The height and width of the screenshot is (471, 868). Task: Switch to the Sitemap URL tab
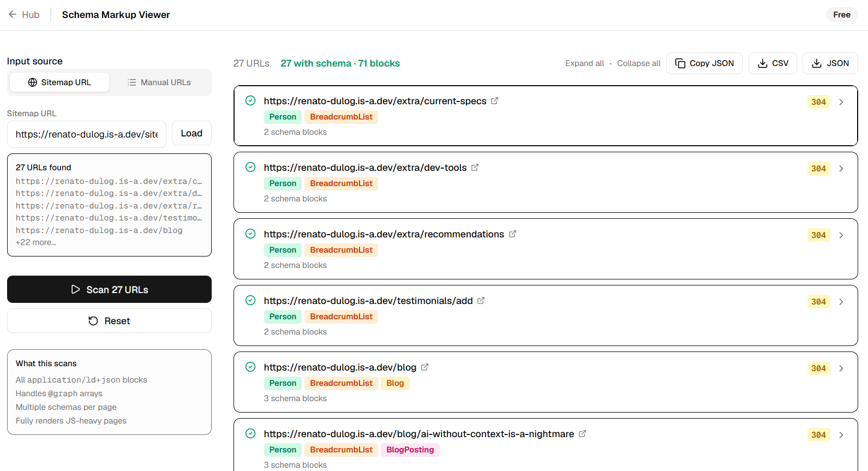[59, 82]
